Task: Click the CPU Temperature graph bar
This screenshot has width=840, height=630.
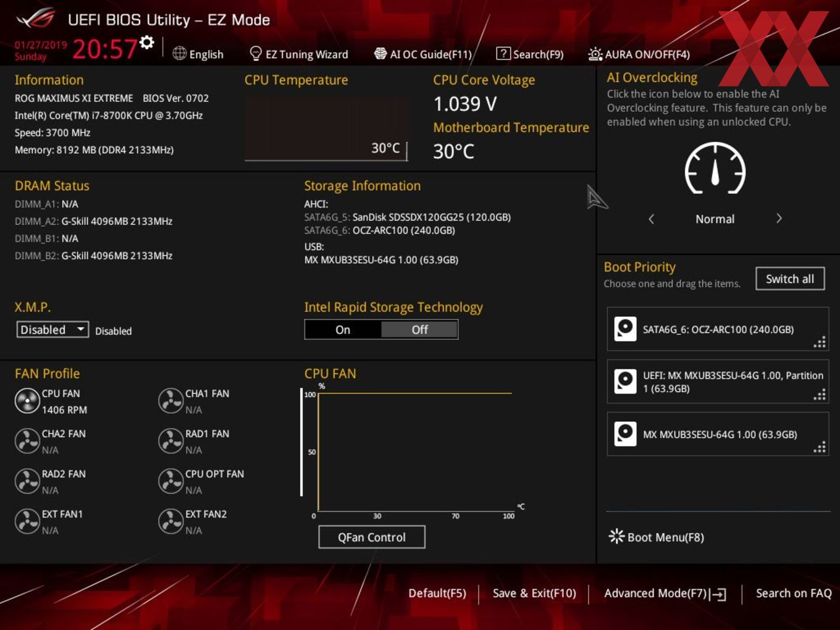Action: tap(326, 128)
